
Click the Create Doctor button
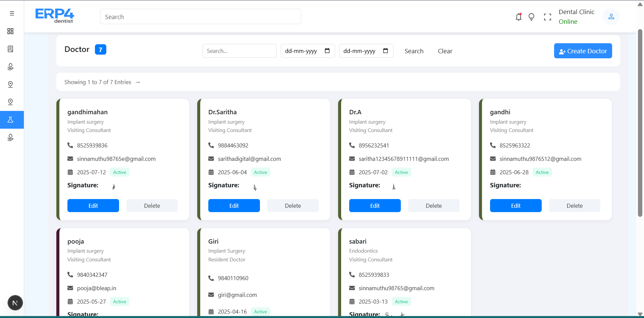(x=583, y=51)
